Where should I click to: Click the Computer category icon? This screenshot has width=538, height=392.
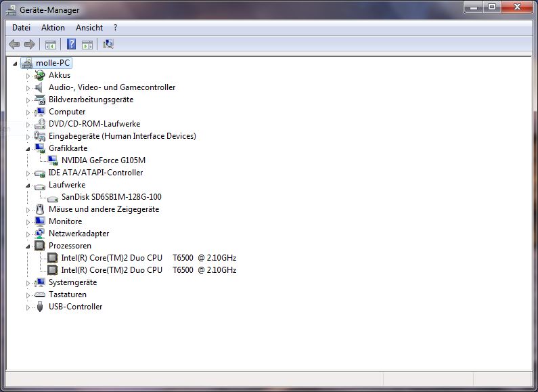(40, 112)
